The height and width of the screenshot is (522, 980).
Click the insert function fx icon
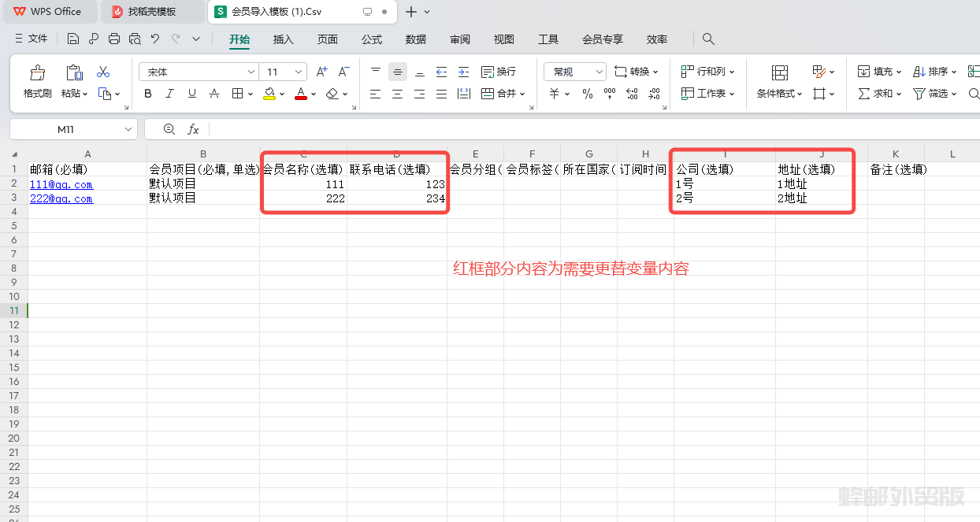click(x=193, y=129)
